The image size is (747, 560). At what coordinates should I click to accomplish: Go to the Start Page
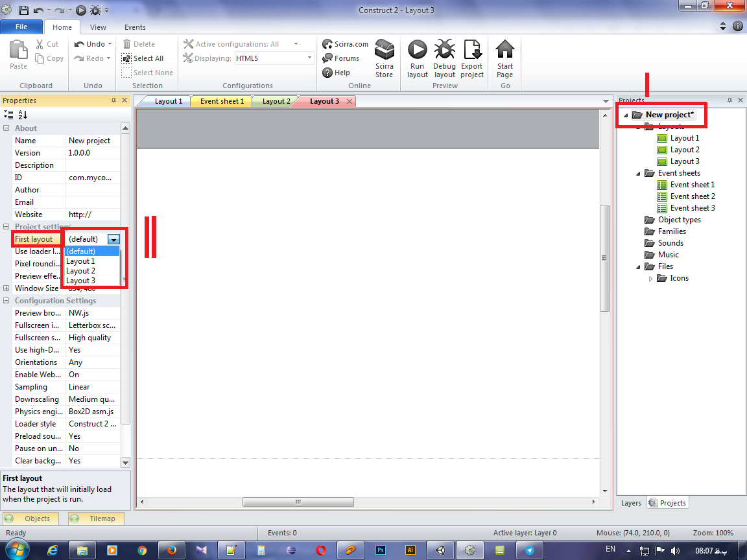pyautogui.click(x=505, y=58)
